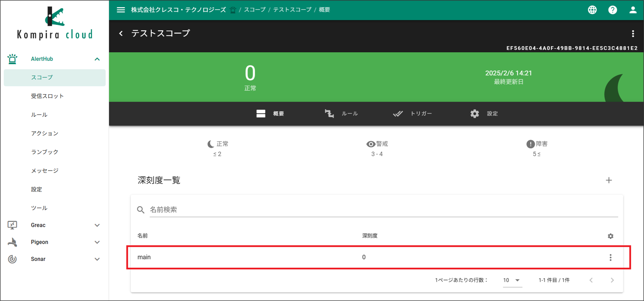Switch to the 設定 tab
The width and height of the screenshot is (644, 301).
click(484, 114)
